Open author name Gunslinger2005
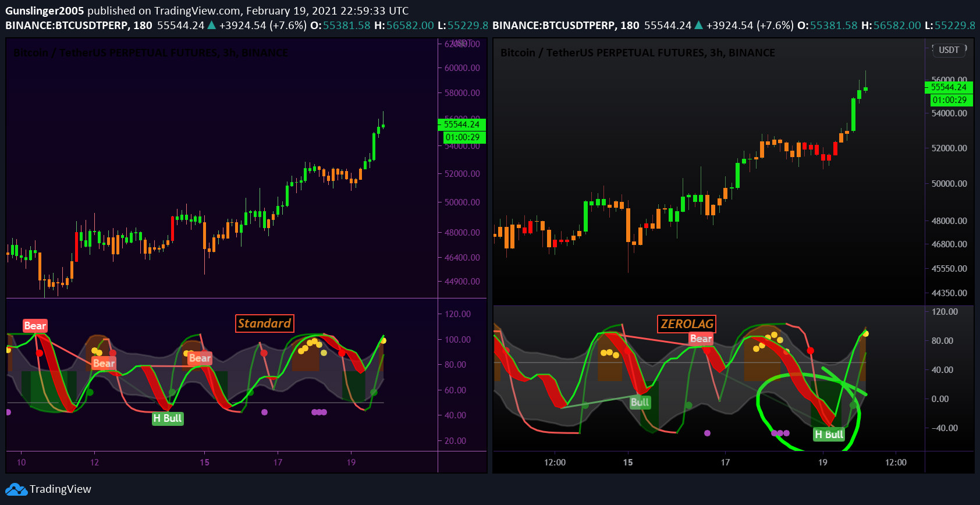The width and height of the screenshot is (980, 505). [x=45, y=10]
